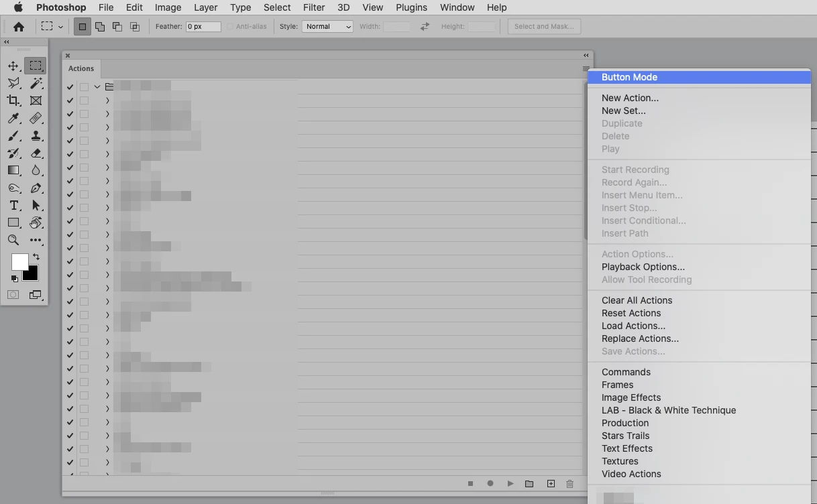Select the Rotate View hand tool
This screenshot has height=504, width=817.
[36, 223]
